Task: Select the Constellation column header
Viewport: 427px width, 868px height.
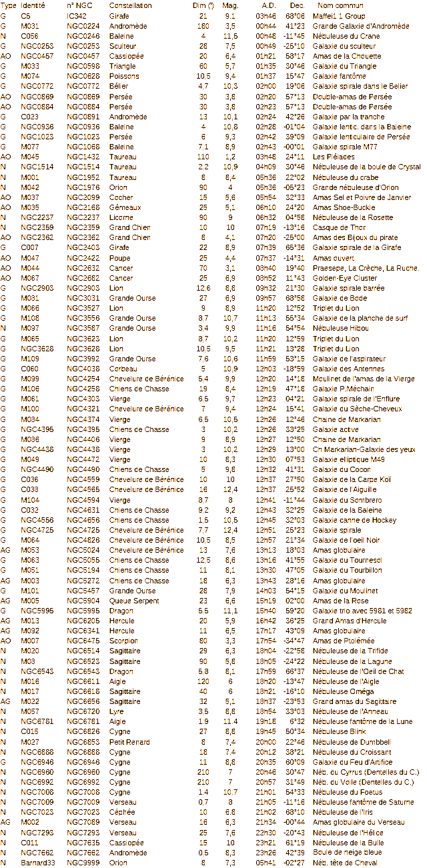Action: [130, 5]
